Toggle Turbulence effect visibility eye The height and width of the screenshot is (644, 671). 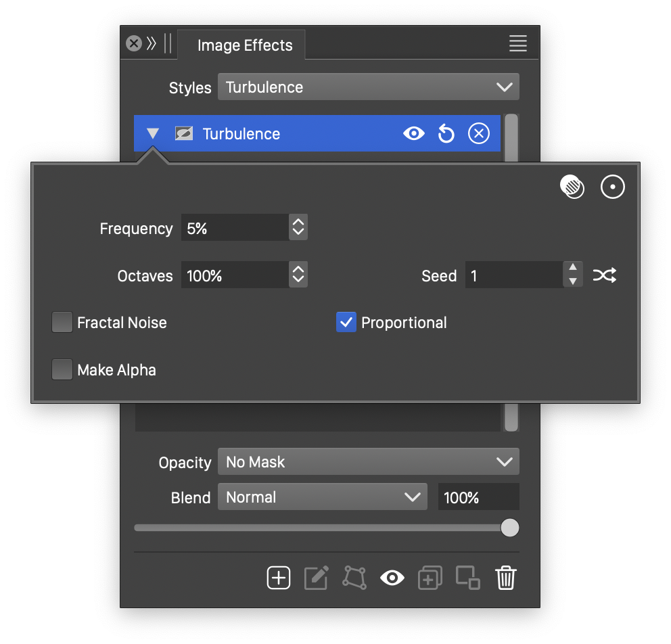[413, 134]
